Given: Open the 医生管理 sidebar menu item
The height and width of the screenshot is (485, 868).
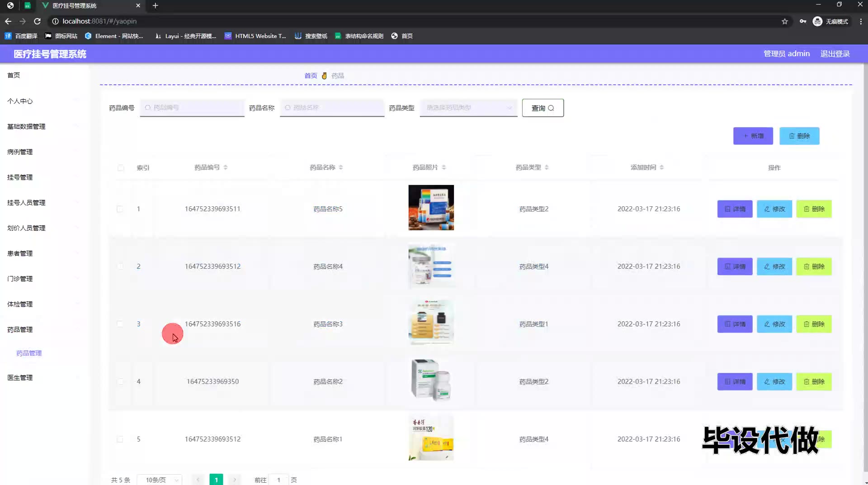Looking at the screenshot, I should tap(20, 378).
